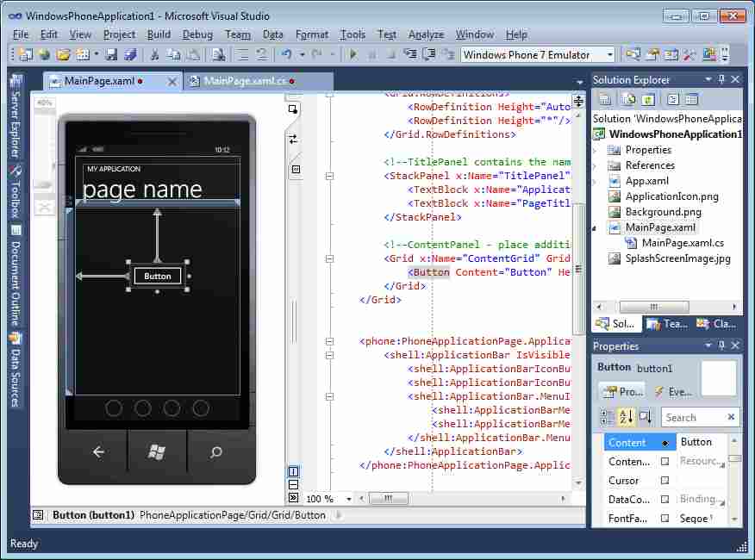The height and width of the screenshot is (560, 755).
Task: Open the Windows Phone 7 Emulator dropdown
Action: [x=609, y=55]
